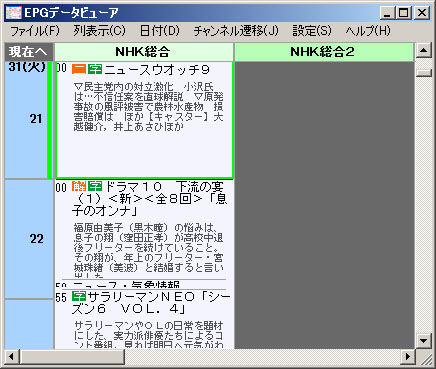Image resolution: width=436 pixels, height=369 pixels.
Task: Open the ヘルプ(H) menu
Action: click(x=368, y=31)
